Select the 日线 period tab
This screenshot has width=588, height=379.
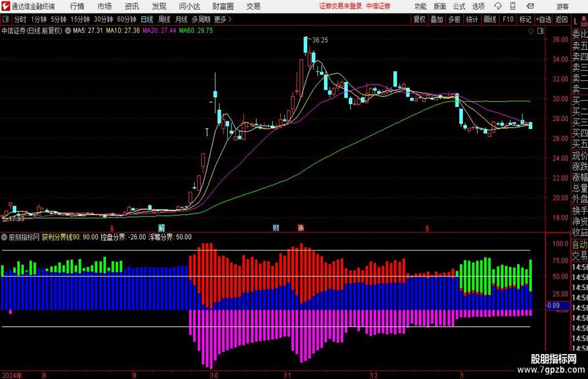147,19
